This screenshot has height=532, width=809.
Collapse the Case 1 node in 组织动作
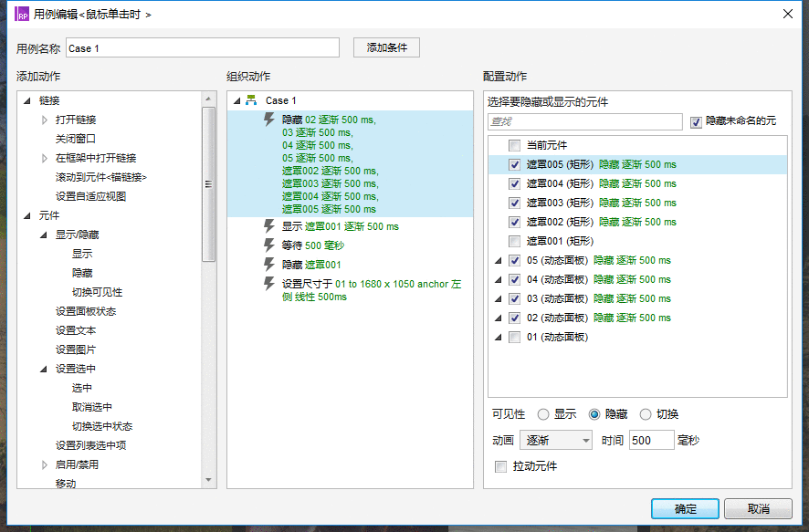point(237,100)
